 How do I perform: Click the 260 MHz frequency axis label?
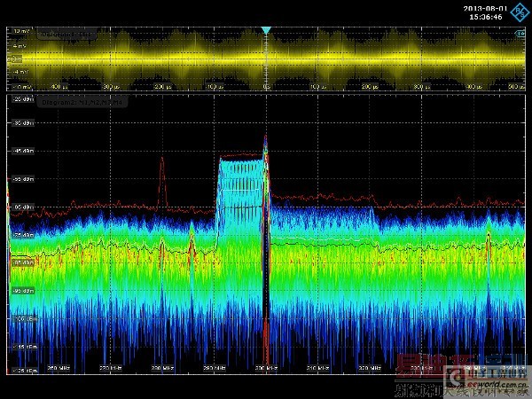coord(59,368)
